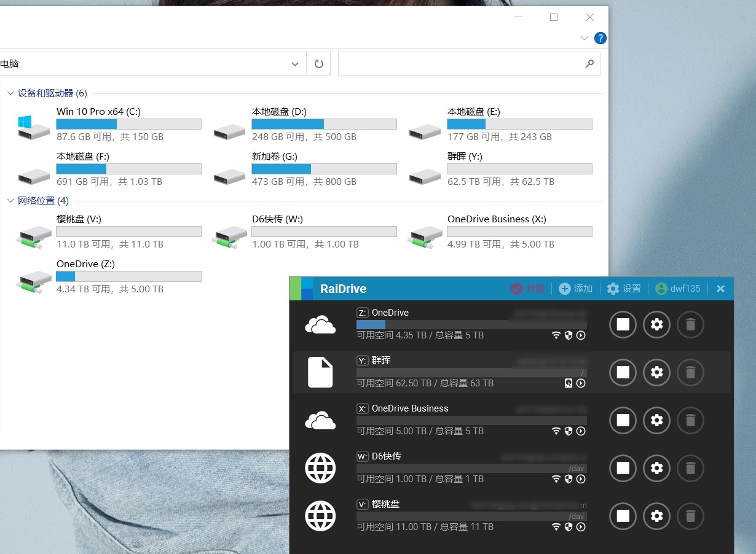Click the 樱桃盘 globe icon in RaiDrive

[320, 516]
